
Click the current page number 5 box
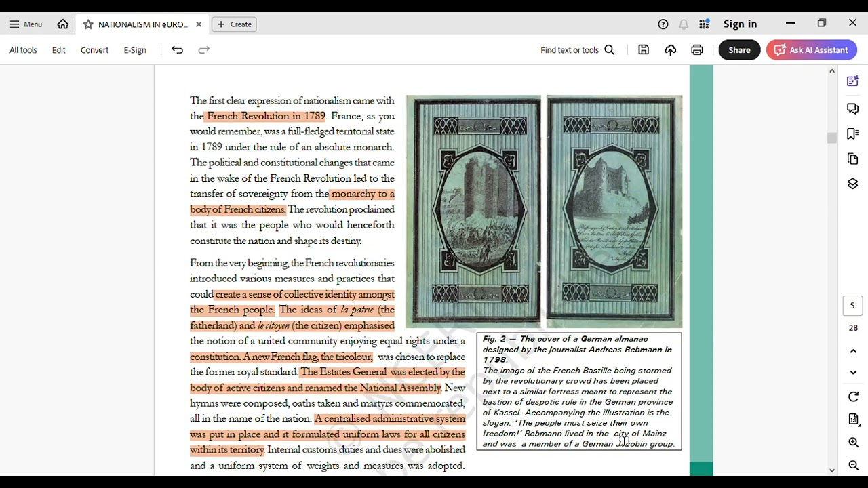click(x=853, y=306)
